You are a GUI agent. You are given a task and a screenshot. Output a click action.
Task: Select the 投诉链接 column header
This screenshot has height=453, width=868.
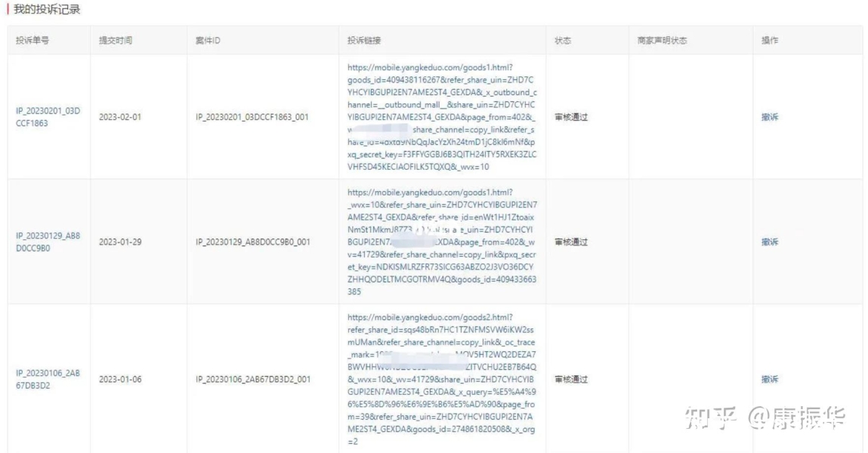tap(363, 40)
